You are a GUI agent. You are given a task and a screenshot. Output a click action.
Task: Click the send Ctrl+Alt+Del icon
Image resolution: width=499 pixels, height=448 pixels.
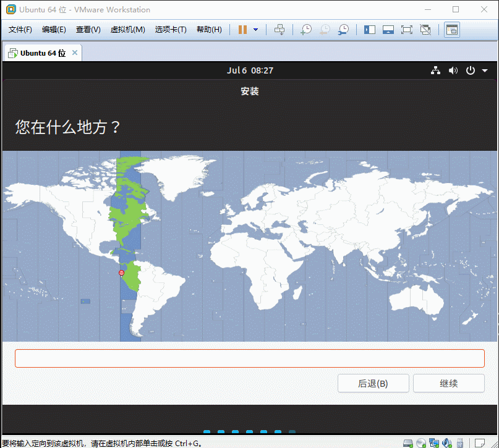[x=279, y=30]
